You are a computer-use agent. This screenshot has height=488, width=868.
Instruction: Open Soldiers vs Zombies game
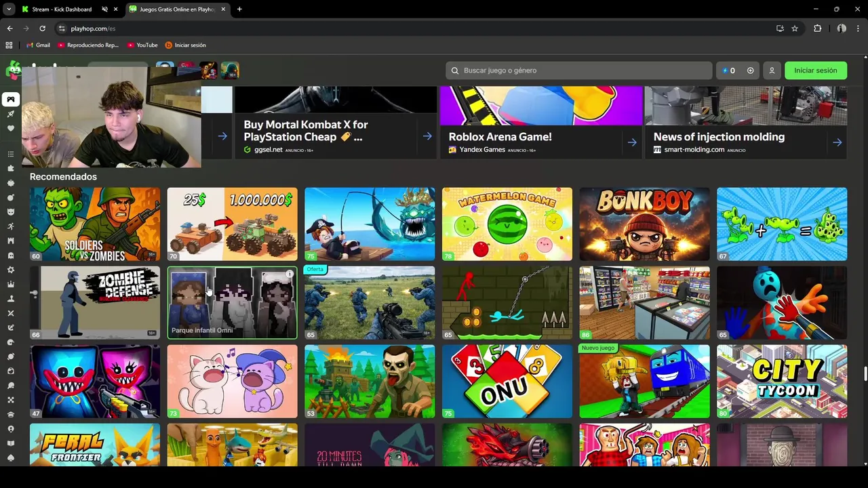click(x=95, y=224)
